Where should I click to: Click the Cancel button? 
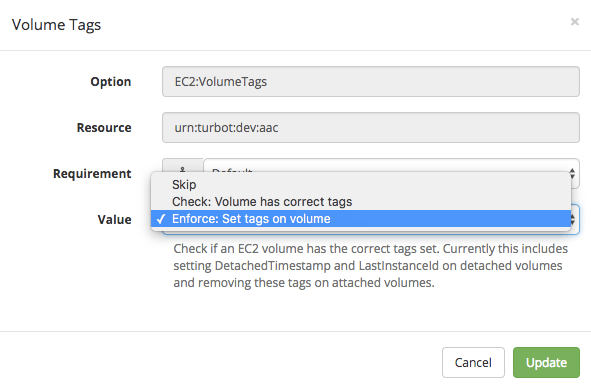click(x=473, y=362)
